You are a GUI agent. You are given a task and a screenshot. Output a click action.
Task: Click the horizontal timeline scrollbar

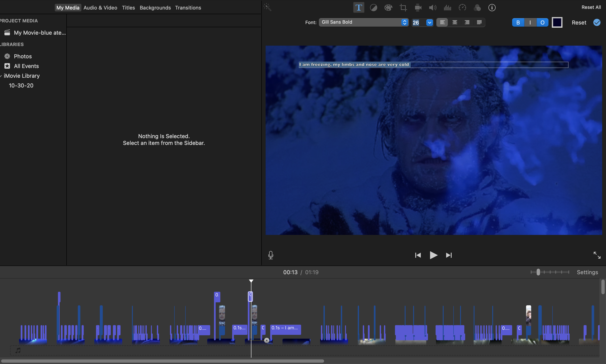pos(162,361)
